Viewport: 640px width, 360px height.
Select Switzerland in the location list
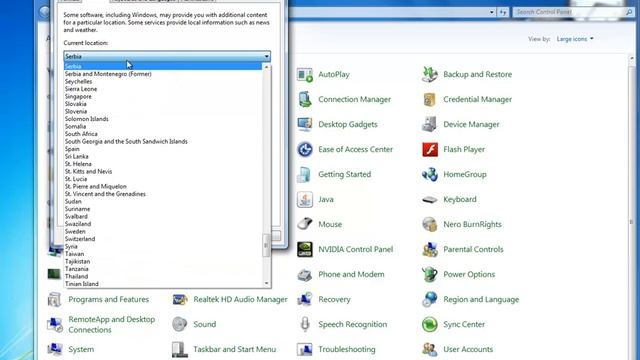163,239
